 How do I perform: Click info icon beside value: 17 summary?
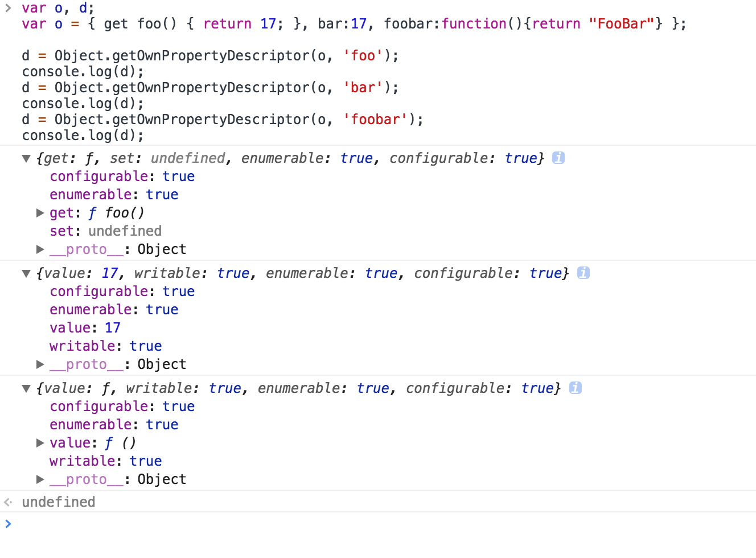(584, 273)
